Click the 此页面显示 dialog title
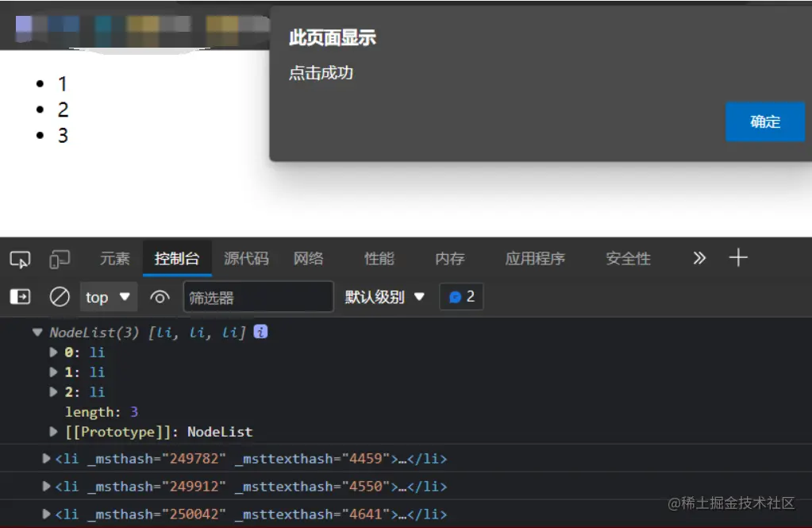Image resolution: width=812 pixels, height=528 pixels. 332,38
